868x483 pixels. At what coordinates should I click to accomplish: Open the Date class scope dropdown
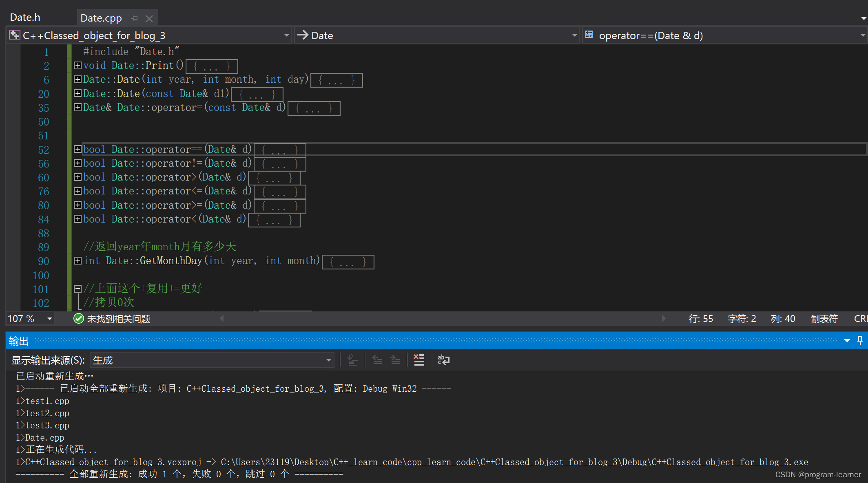pos(436,35)
